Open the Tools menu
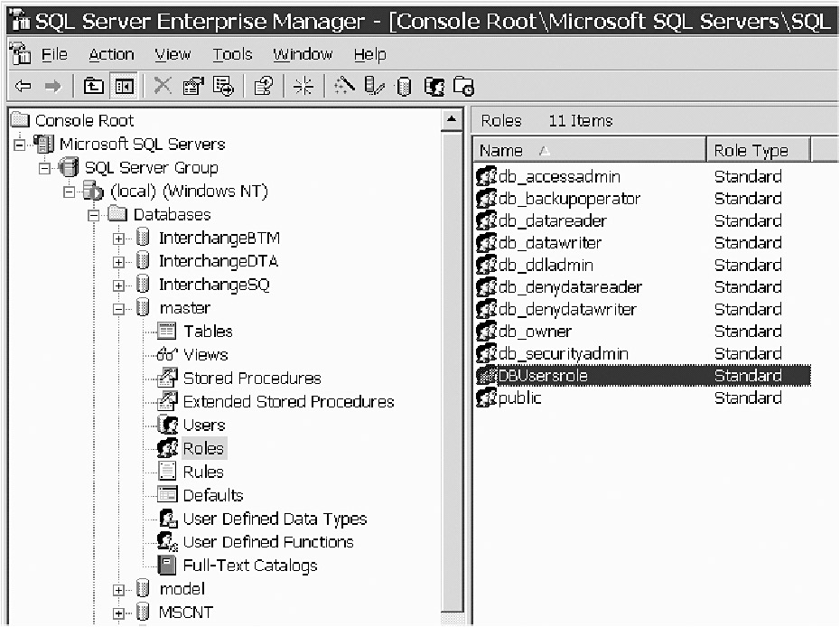The width and height of the screenshot is (840, 627). click(232, 55)
